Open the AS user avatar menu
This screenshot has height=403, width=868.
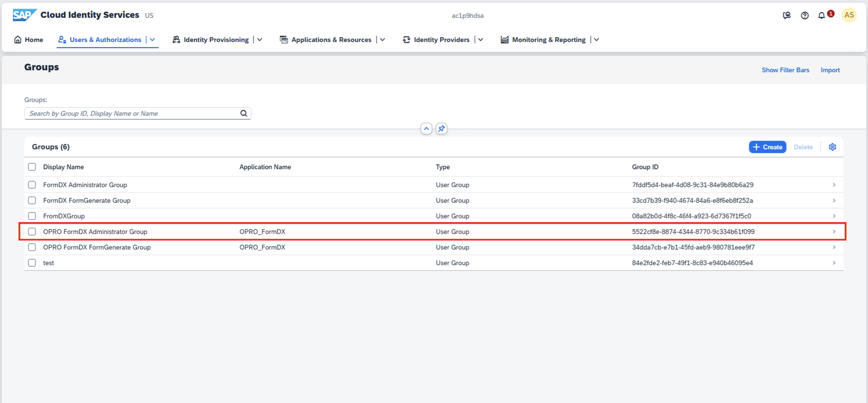click(x=849, y=15)
